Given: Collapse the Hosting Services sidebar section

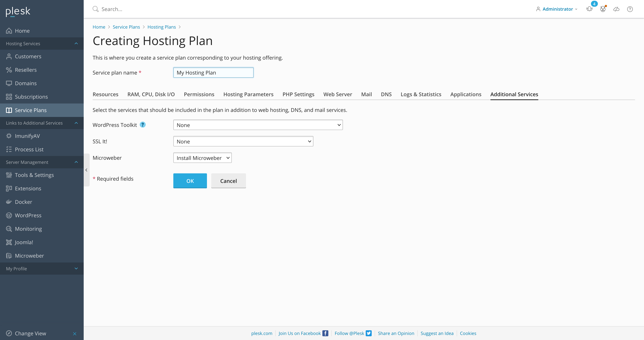Looking at the screenshot, I should click(x=76, y=44).
